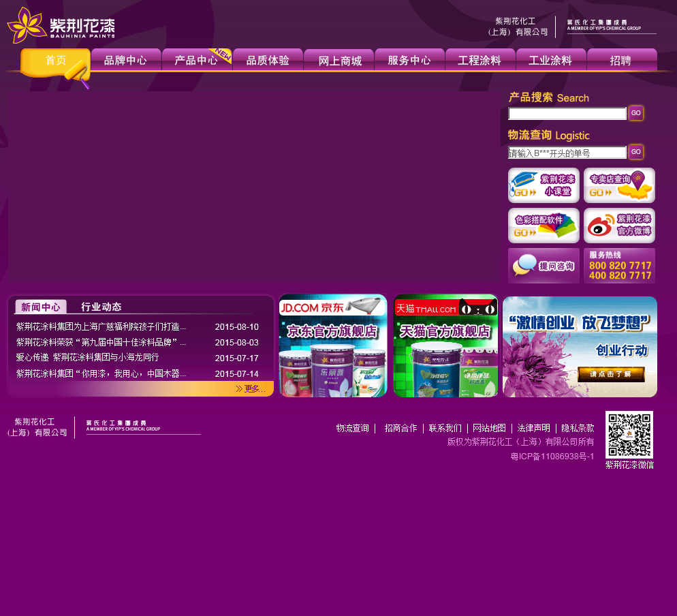The image size is (677, 616).
Task: Click the product search input field
Action: click(567, 114)
